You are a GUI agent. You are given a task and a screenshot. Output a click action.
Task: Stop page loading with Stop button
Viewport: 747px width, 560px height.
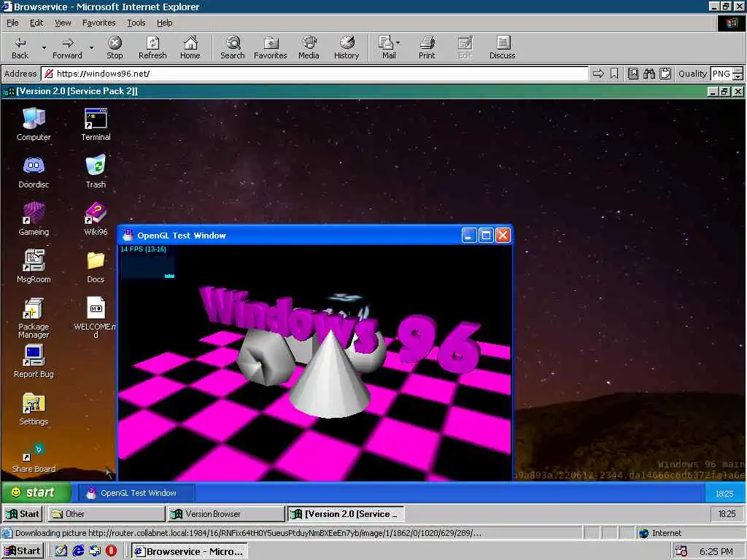115,47
